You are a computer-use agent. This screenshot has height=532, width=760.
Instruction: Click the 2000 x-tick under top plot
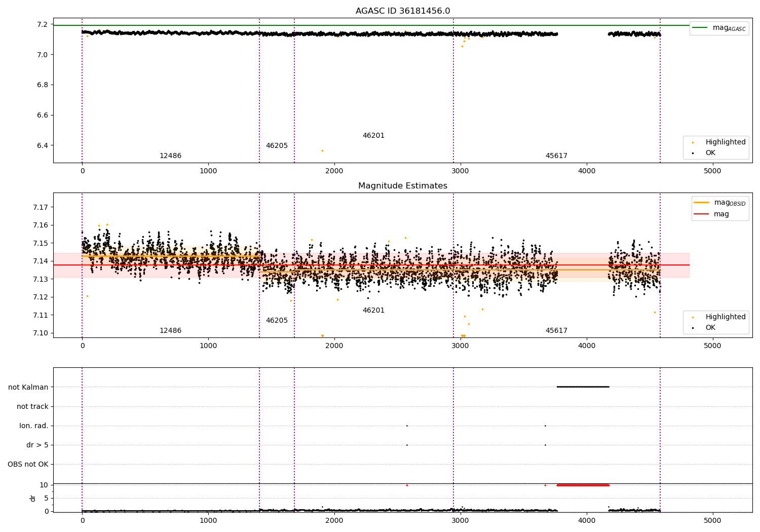click(x=334, y=171)
